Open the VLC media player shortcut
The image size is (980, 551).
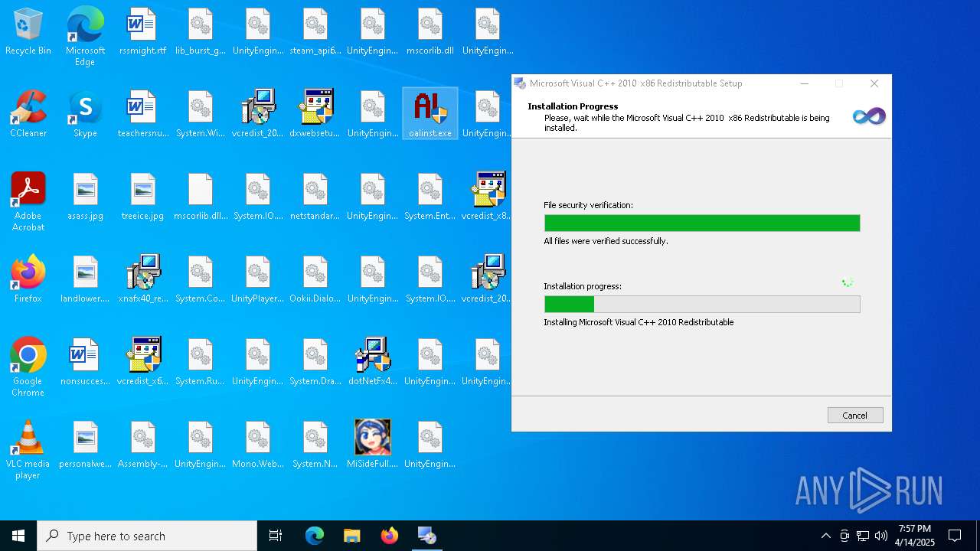pyautogui.click(x=28, y=450)
